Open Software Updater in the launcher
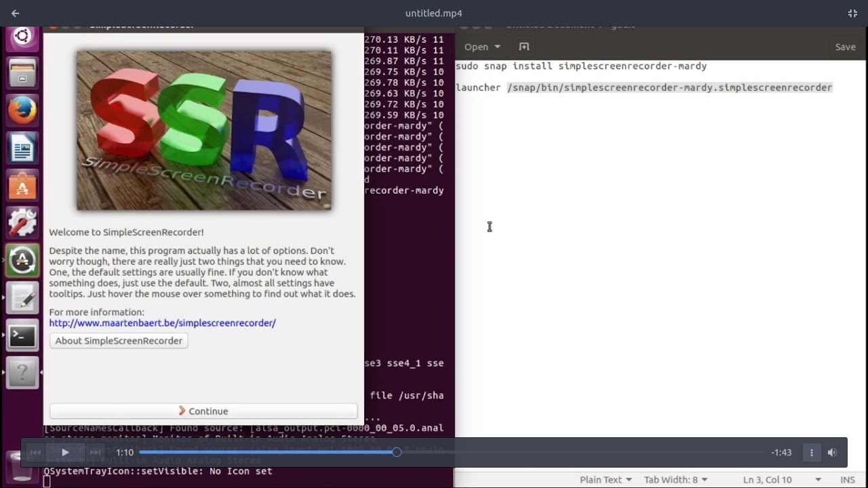 pyautogui.click(x=22, y=260)
